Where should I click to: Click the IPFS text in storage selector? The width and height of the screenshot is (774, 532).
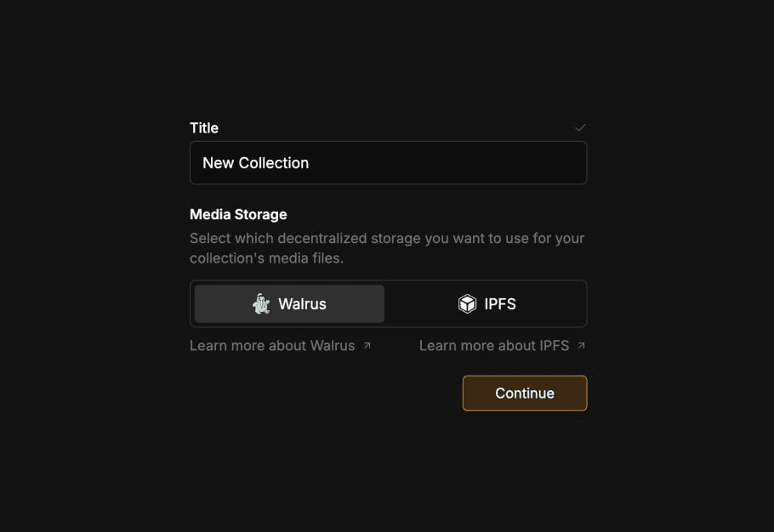500,303
